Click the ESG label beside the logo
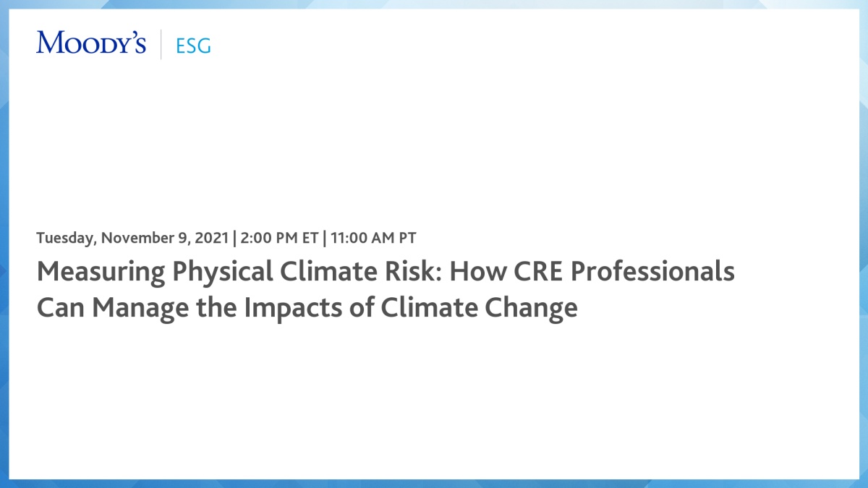Viewport: 868px width, 488px height. click(193, 46)
